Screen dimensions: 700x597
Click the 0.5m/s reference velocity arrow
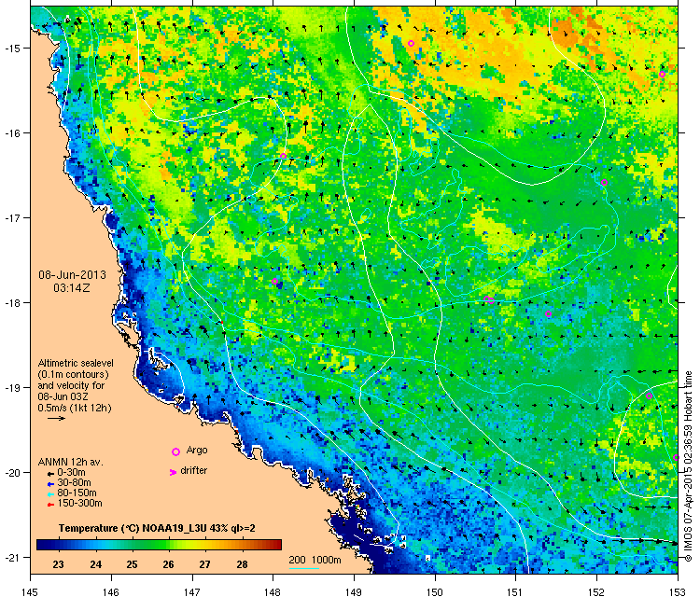click(56, 419)
